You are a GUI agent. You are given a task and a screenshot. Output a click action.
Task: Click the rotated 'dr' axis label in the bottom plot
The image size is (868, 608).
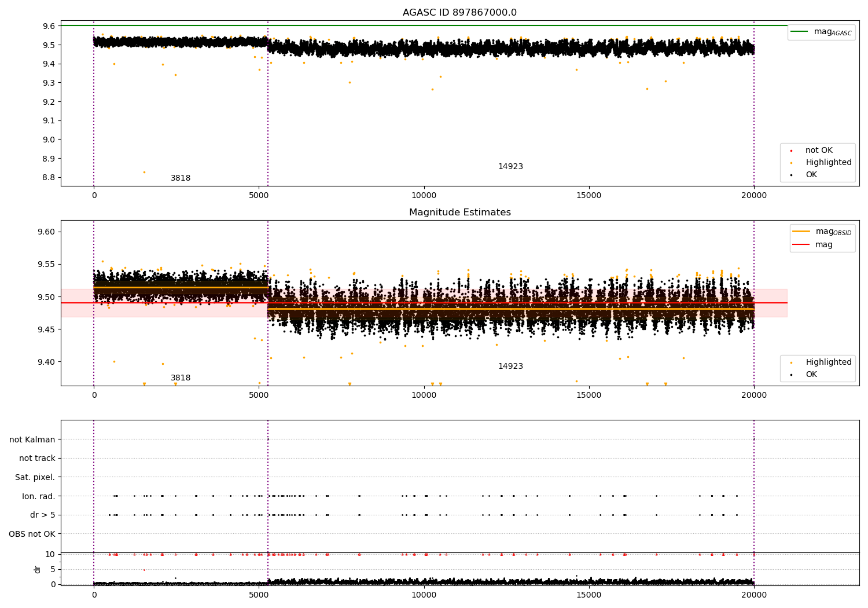click(38, 569)
